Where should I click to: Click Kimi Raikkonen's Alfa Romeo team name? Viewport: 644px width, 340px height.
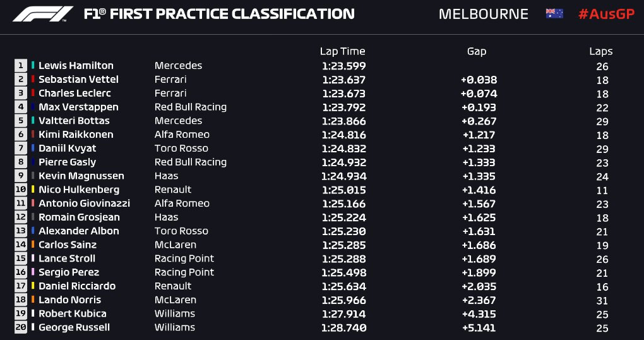click(x=182, y=135)
